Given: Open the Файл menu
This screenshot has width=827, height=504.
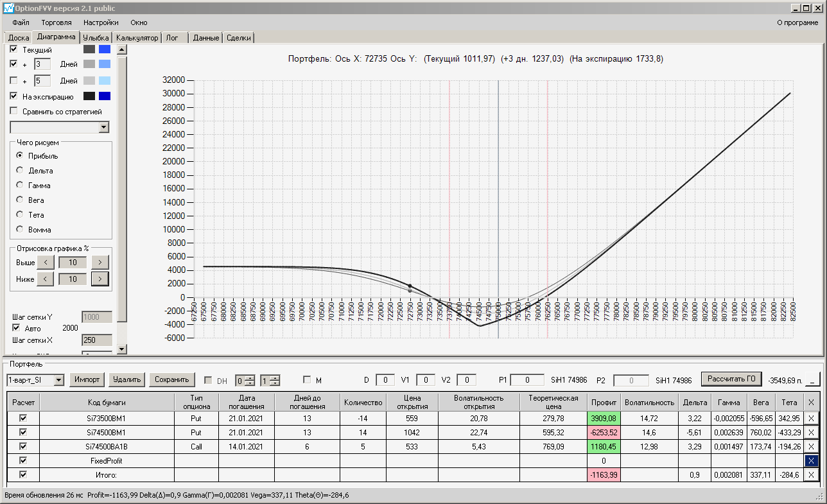Looking at the screenshot, I should (x=21, y=22).
